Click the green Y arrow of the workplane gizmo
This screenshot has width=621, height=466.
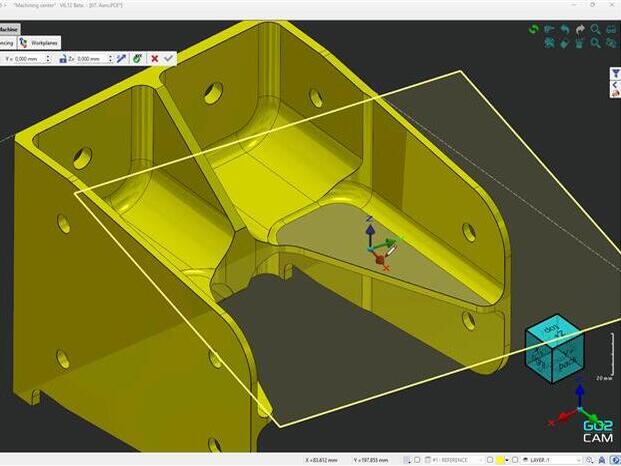[x=387, y=243]
